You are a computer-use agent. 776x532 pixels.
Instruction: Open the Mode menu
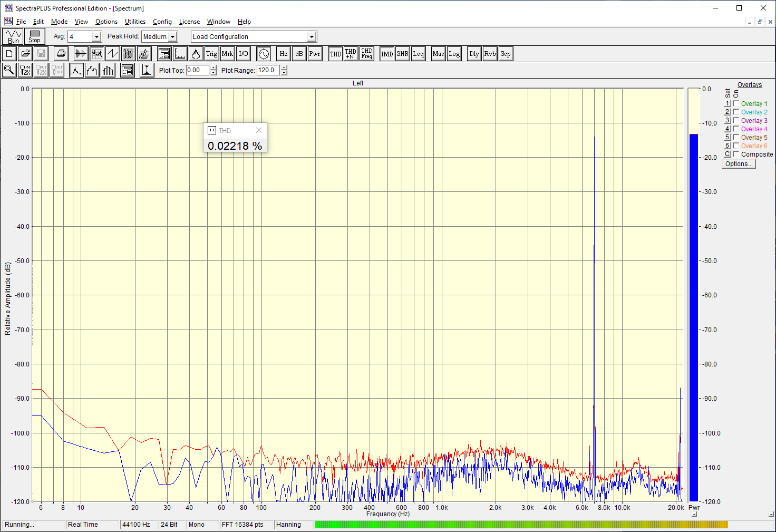pyautogui.click(x=59, y=22)
